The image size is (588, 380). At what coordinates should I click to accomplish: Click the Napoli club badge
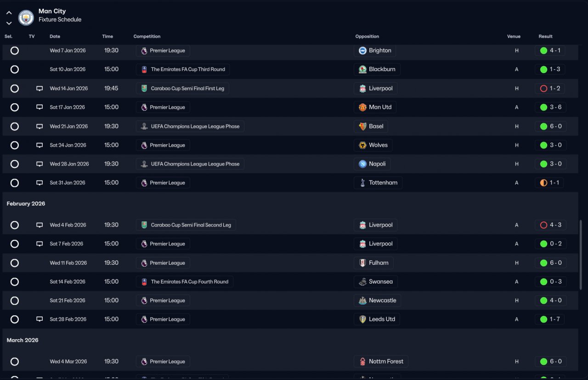click(x=362, y=164)
